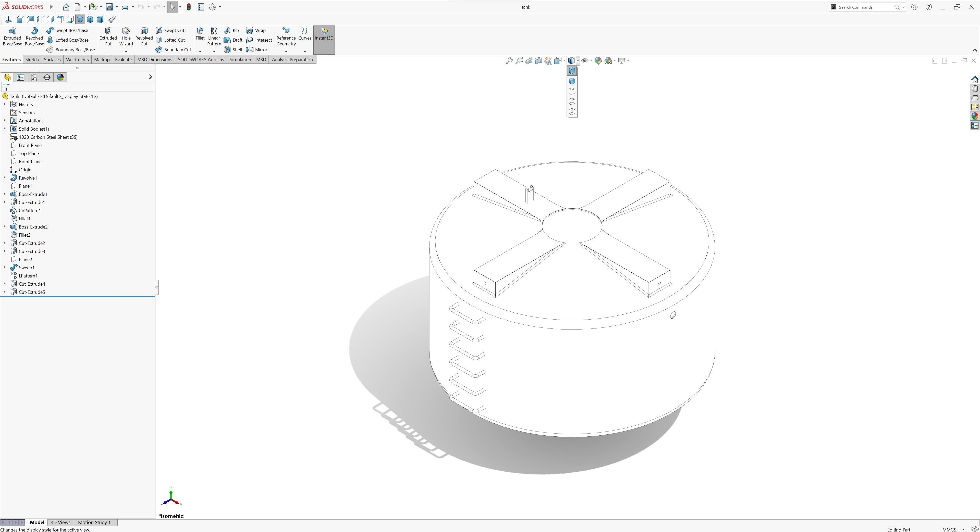Expand the Solid Bodies folder
The width and height of the screenshot is (980, 532).
pyautogui.click(x=4, y=129)
